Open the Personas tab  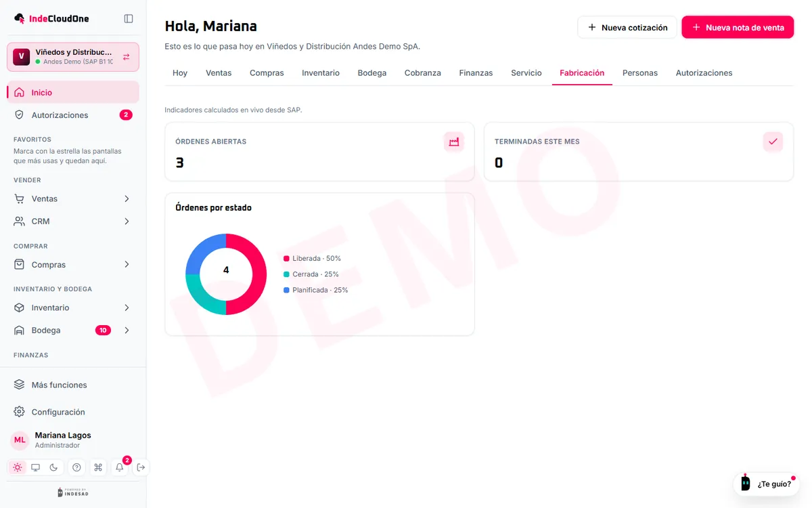[x=640, y=72]
